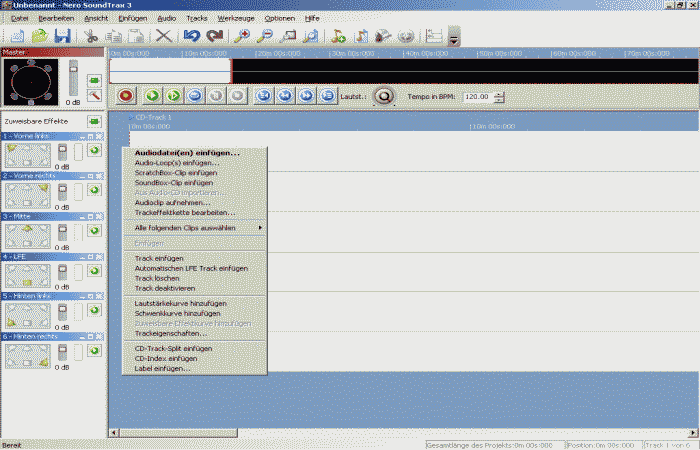700x450 pixels.
Task: Click the Zoom in magnifier icon
Action: (241, 37)
